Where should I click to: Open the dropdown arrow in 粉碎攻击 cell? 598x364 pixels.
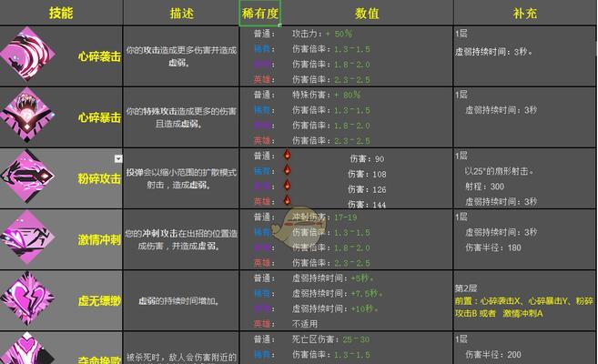click(x=118, y=158)
